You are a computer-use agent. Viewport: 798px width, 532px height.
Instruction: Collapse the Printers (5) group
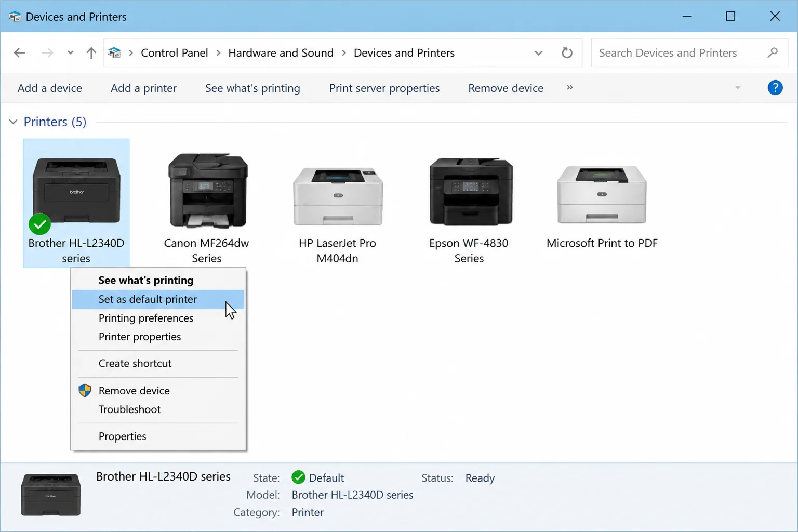pos(13,122)
